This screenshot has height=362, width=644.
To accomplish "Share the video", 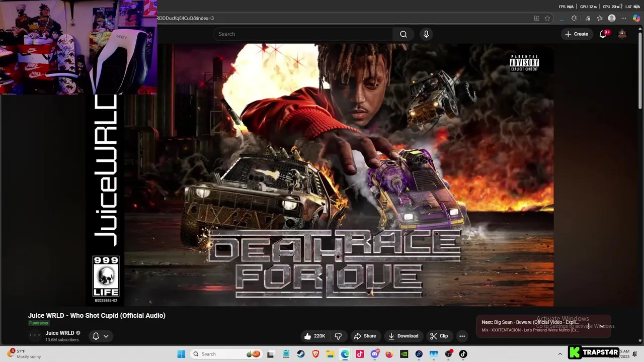I will (x=365, y=336).
